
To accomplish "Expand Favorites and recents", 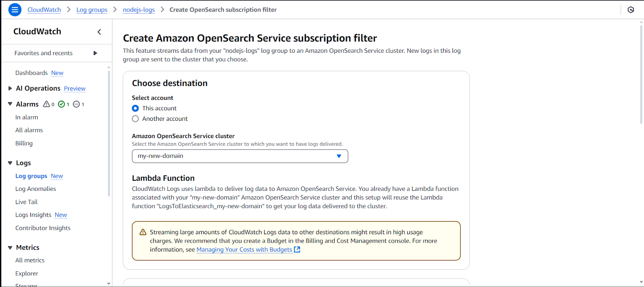I will tap(95, 53).
